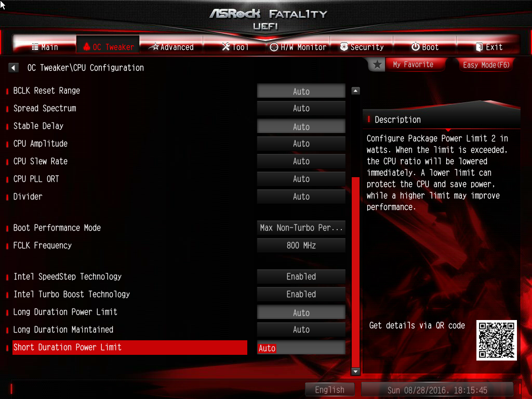Viewport: 532px width, 399px height.
Task: Select the CPU PLL ORT label
Action: (36, 179)
